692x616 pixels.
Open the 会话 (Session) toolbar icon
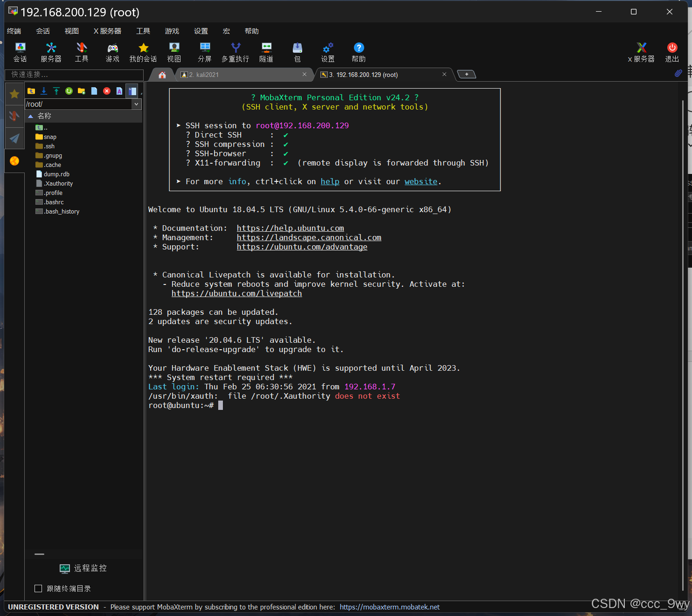pos(20,52)
